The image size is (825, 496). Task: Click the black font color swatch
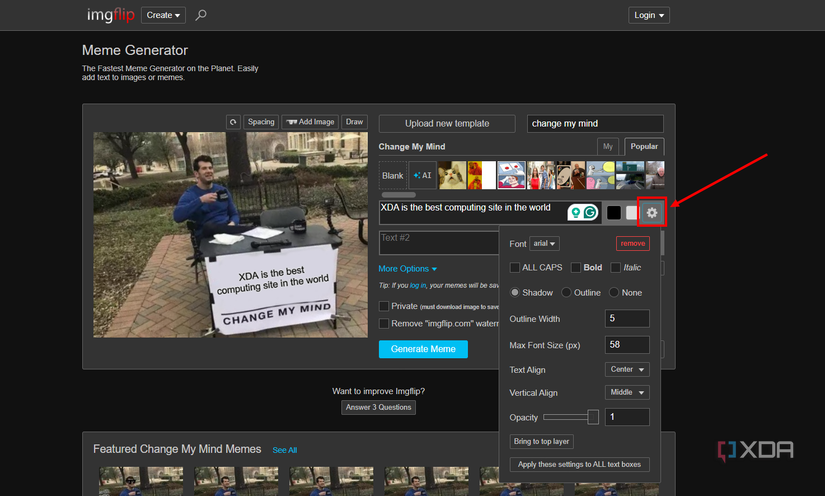[613, 212]
